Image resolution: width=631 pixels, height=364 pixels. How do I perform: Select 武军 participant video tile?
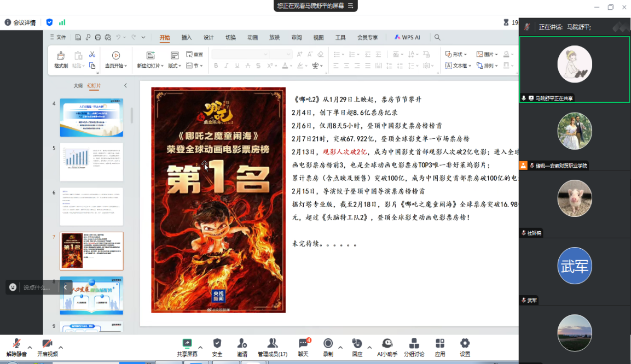point(574,266)
